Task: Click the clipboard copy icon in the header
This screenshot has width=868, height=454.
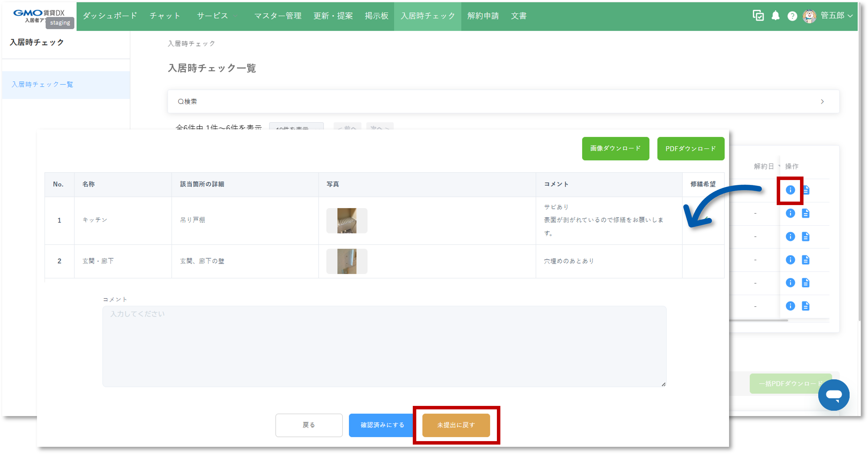Action: click(x=758, y=15)
